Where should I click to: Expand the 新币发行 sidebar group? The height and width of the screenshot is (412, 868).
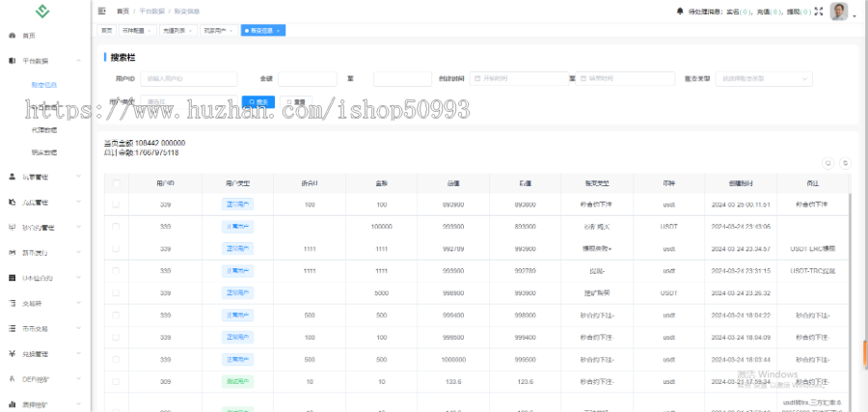click(x=79, y=253)
